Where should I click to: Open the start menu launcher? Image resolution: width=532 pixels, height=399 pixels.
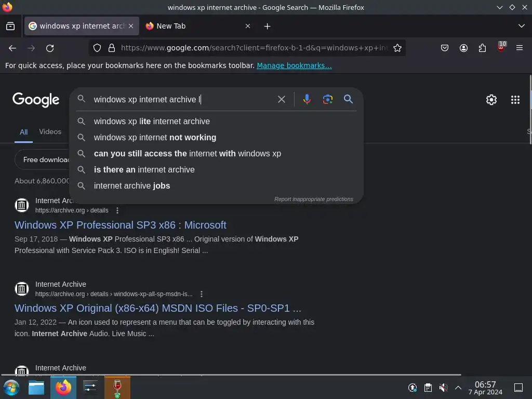(11, 388)
